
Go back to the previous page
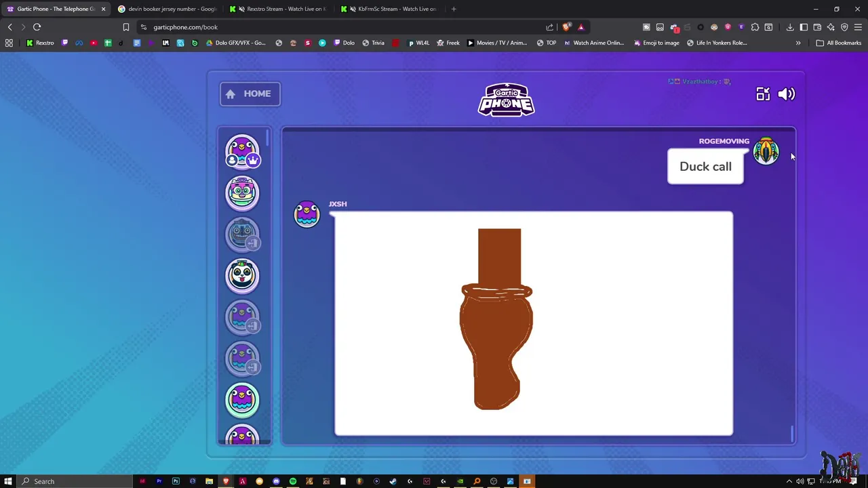tap(9, 27)
